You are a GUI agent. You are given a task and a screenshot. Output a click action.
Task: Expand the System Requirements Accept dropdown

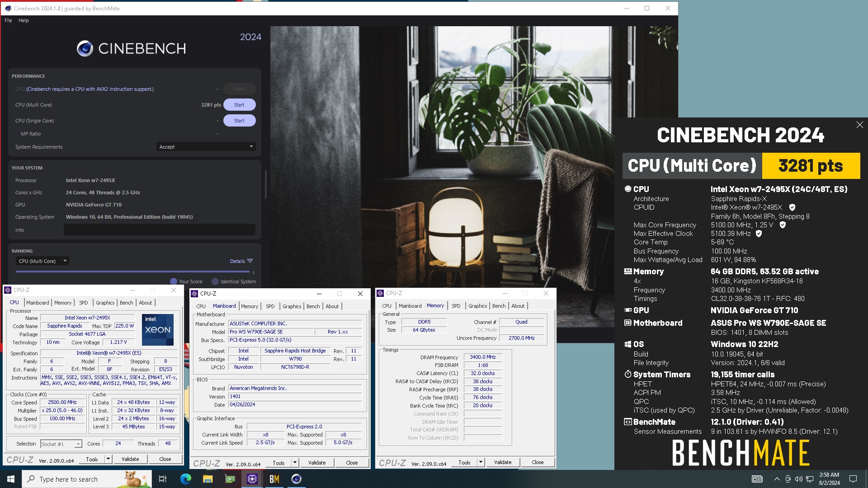(x=206, y=147)
